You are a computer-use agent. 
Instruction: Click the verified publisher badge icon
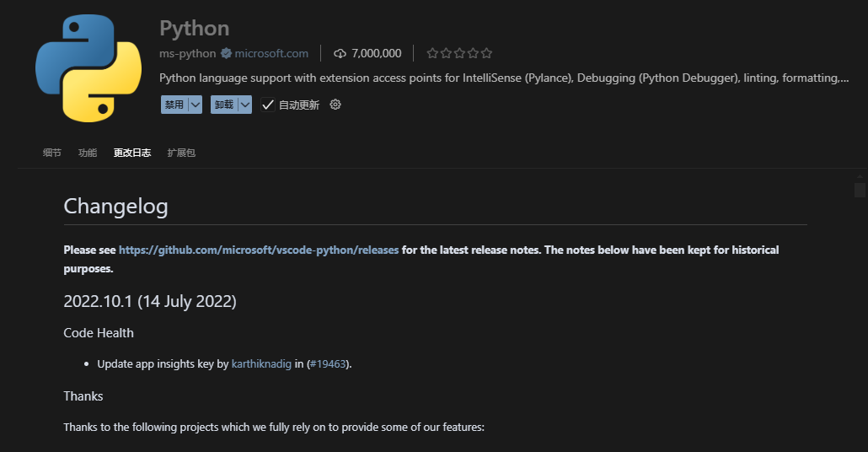(226, 53)
